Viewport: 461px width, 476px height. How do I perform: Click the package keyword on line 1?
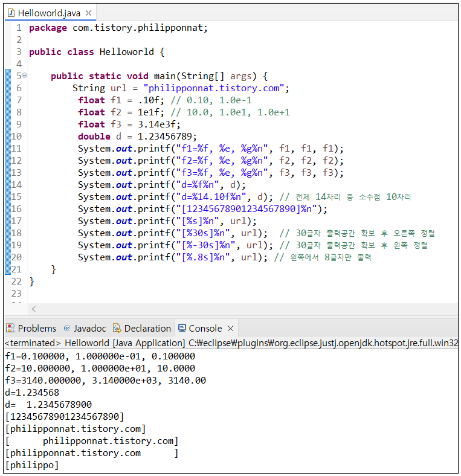tap(48, 28)
